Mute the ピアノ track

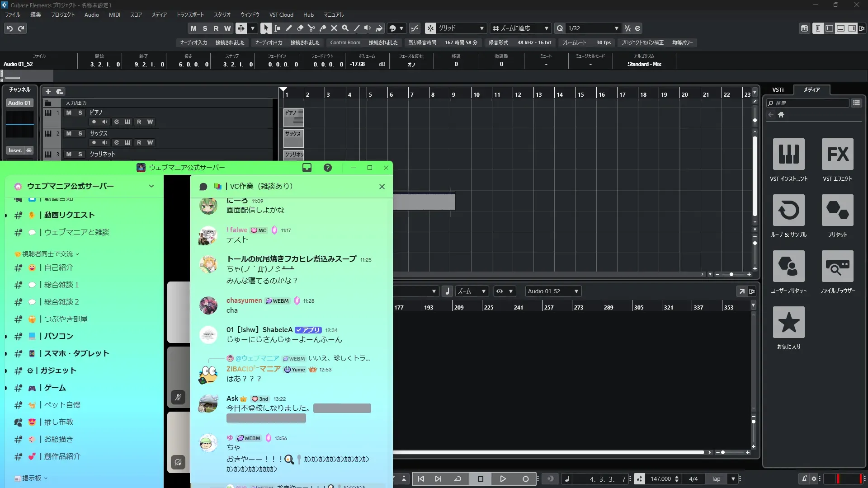point(69,113)
